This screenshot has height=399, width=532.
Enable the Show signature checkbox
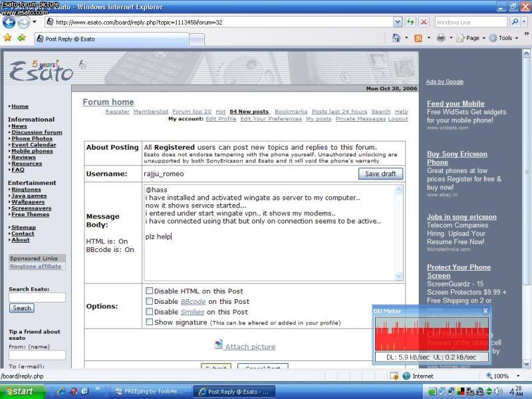pyautogui.click(x=149, y=322)
